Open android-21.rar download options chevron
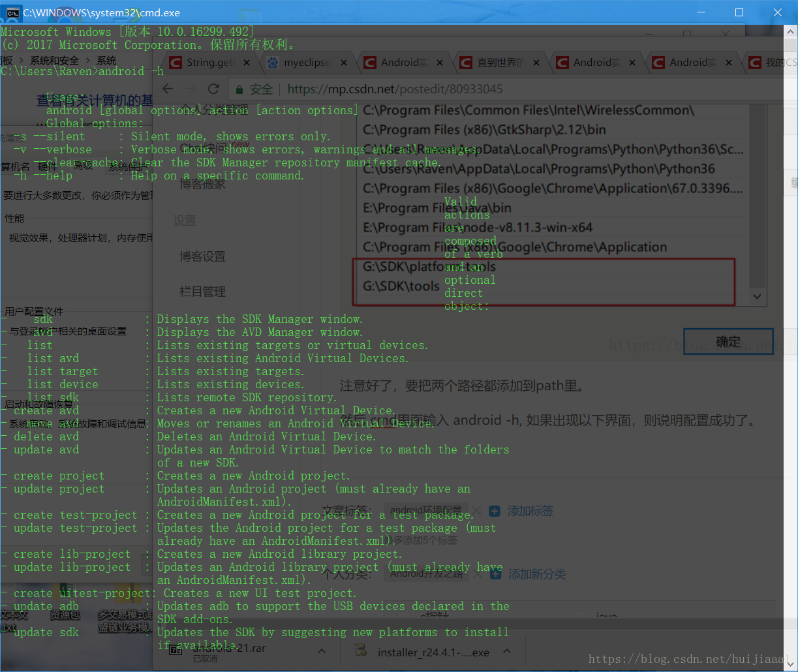This screenshot has height=672, width=798. tap(322, 651)
